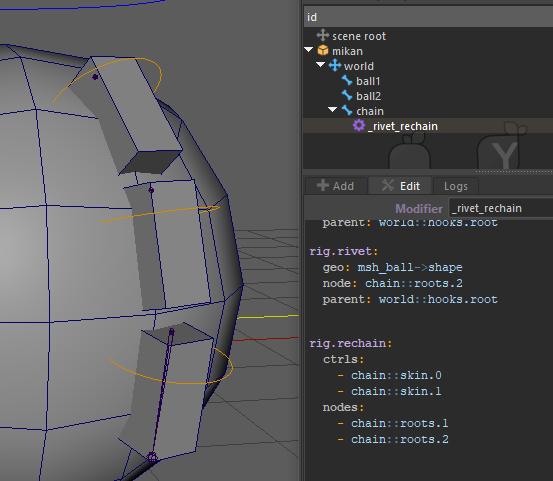Click the tools icon on Edit tab
The width and height of the screenshot is (553, 481).
388,185
